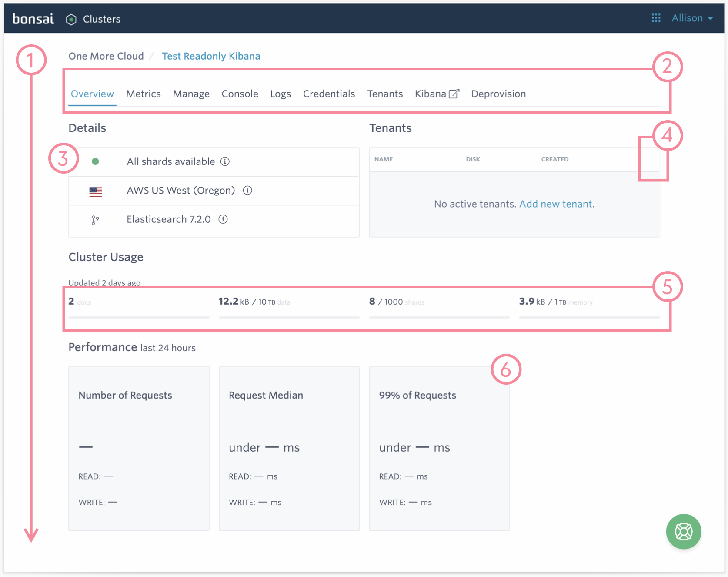The width and height of the screenshot is (728, 577).
Task: Click the Kibana external link icon
Action: [454, 94]
